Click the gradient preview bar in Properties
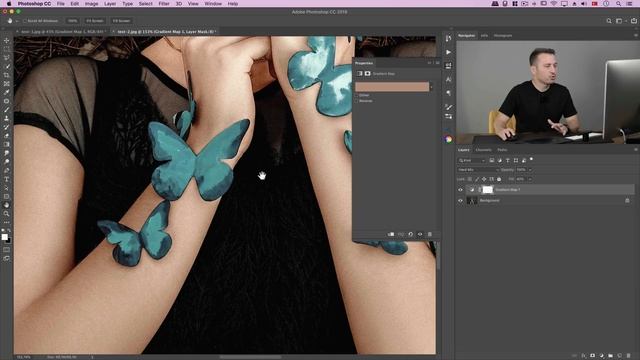 392,87
